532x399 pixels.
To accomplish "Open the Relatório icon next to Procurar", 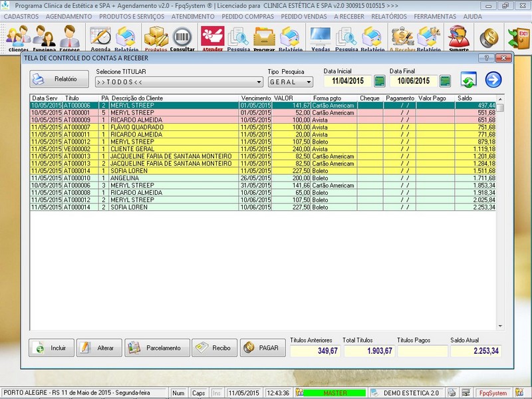I will 290,38.
